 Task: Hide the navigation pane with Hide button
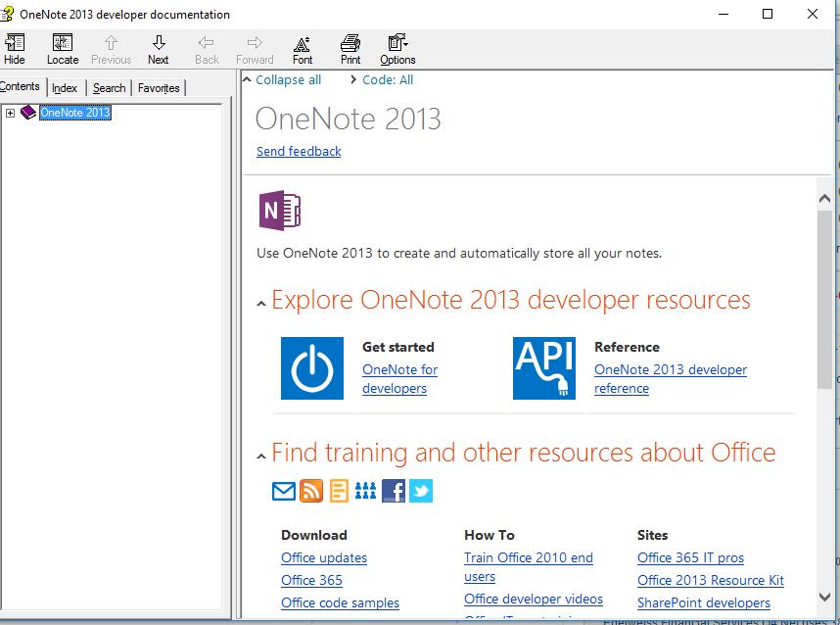[15, 49]
